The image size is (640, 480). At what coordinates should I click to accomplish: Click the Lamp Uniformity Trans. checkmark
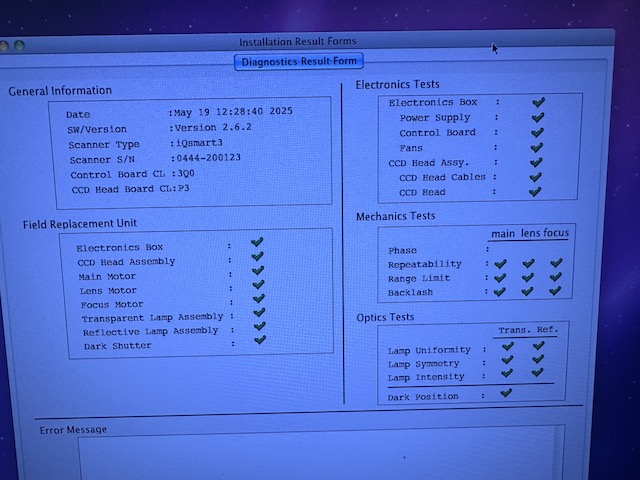click(508, 348)
